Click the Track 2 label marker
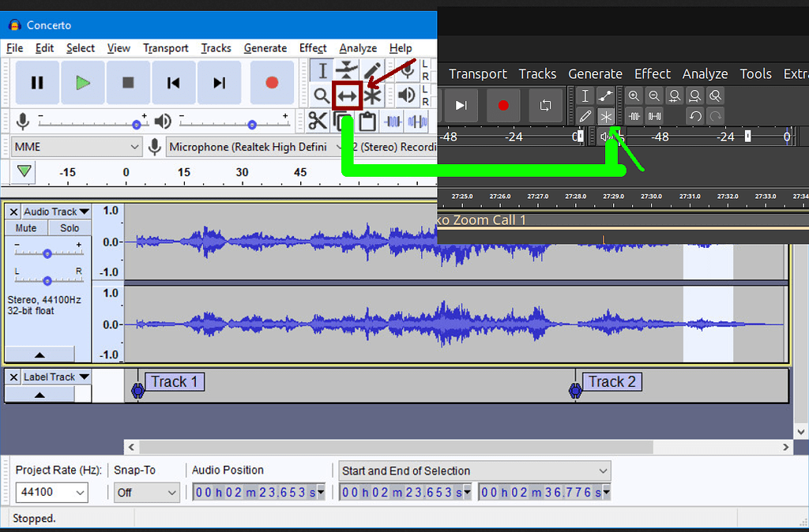809x532 pixels. pyautogui.click(x=575, y=390)
